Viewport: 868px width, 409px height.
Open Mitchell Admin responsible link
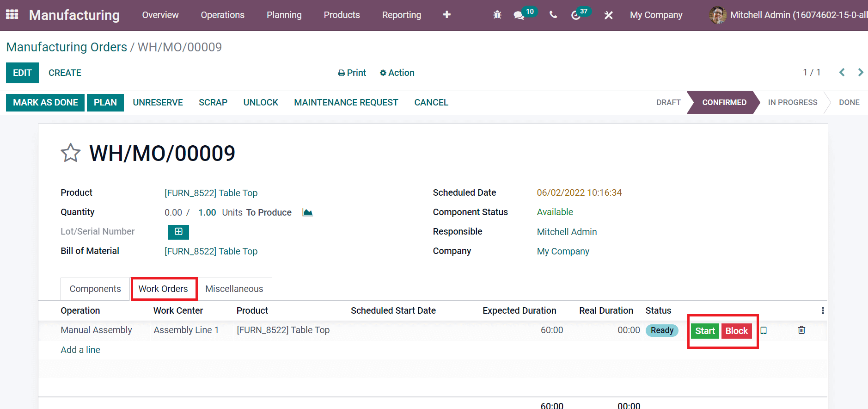coord(567,232)
